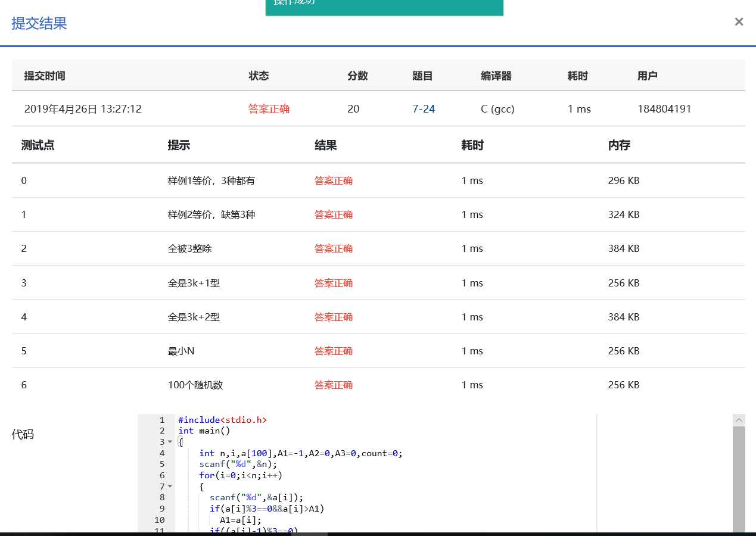This screenshot has height=536, width=756.
Task: Open problem link 7-24
Action: pos(423,109)
